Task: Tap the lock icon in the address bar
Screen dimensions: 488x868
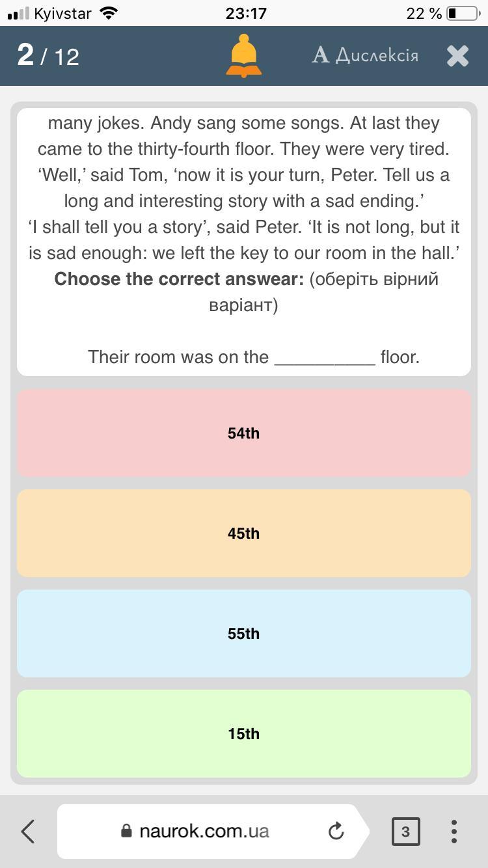Action: click(127, 831)
